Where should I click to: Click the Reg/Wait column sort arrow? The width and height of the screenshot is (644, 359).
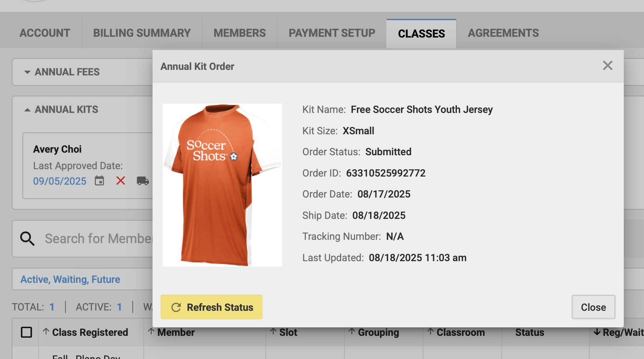597,332
